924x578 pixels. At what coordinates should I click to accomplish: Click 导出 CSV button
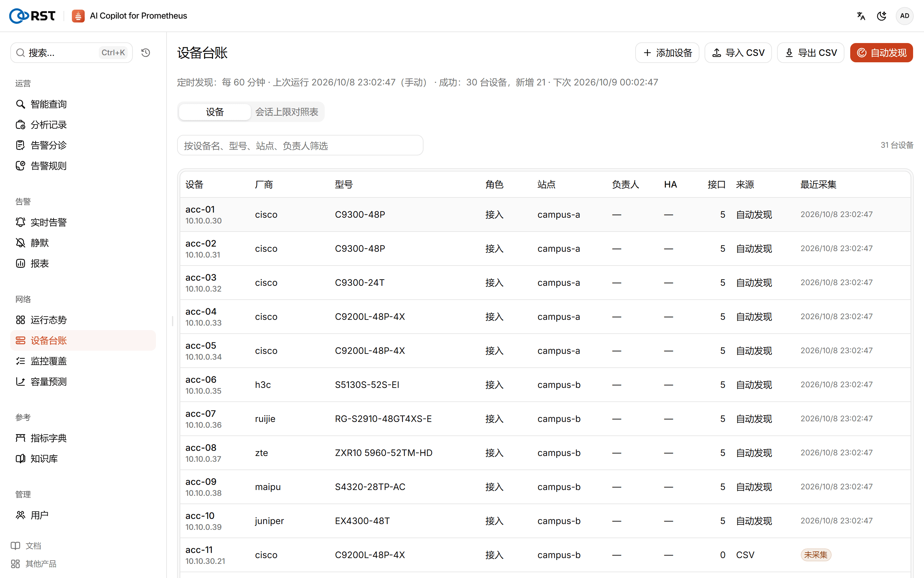click(x=811, y=53)
